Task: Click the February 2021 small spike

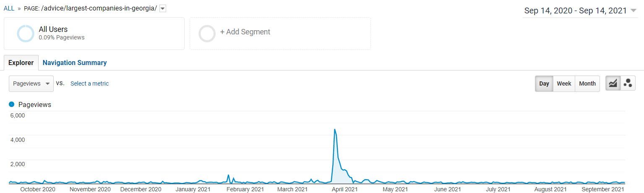Action: pos(228,175)
